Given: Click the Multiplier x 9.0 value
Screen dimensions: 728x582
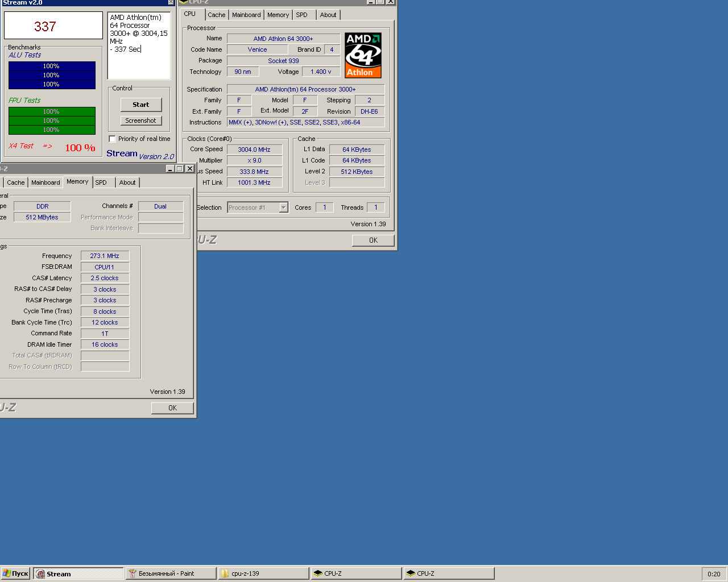Looking at the screenshot, I should 254,160.
